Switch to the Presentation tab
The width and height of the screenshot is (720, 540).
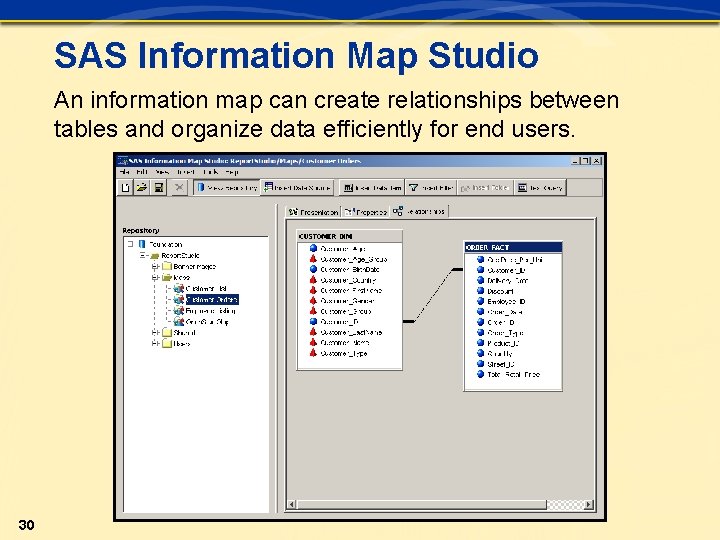[313, 212]
